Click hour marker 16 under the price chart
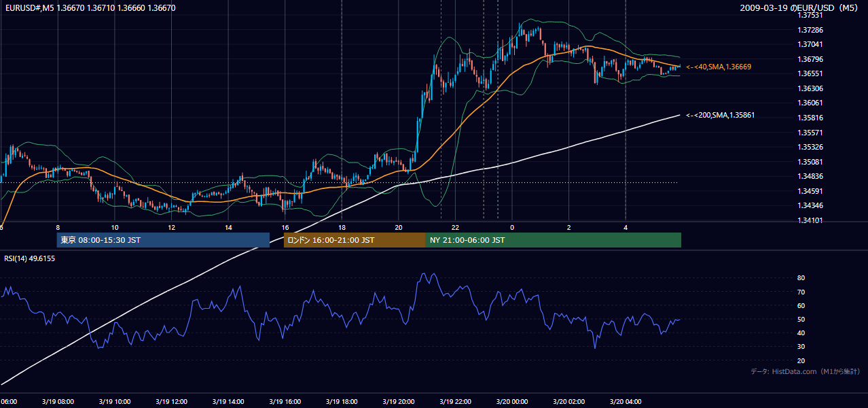The image size is (868, 408). click(x=285, y=227)
